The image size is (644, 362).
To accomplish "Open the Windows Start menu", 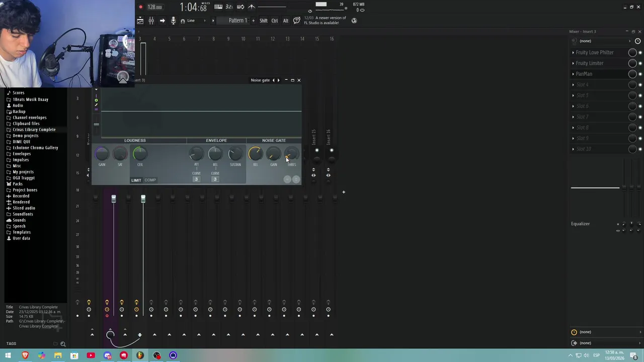I will pos(8,355).
